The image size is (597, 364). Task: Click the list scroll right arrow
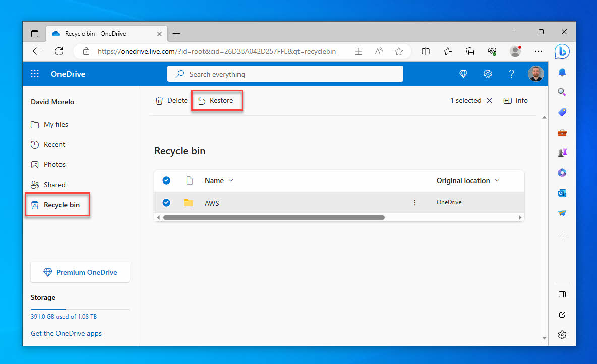click(x=520, y=217)
